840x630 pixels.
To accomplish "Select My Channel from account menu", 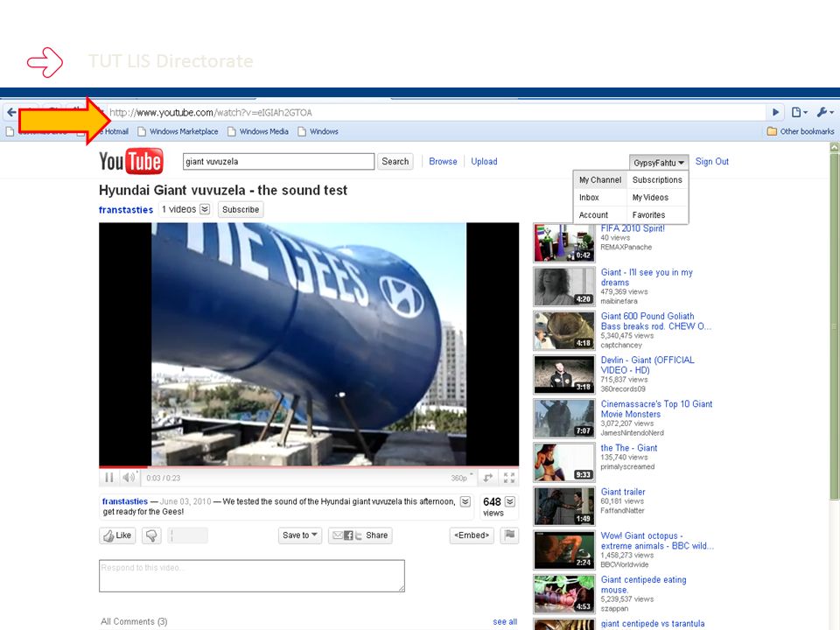I will 600,180.
